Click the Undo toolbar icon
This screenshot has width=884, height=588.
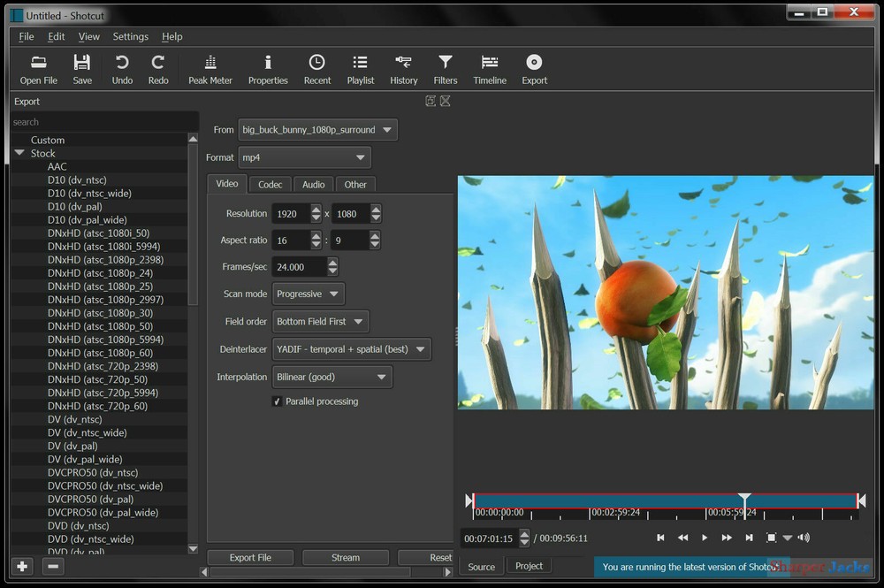point(121,66)
